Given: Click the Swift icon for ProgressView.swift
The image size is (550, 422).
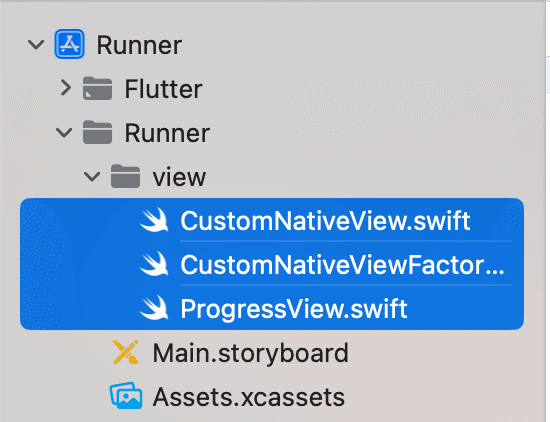Looking at the screenshot, I should [154, 308].
